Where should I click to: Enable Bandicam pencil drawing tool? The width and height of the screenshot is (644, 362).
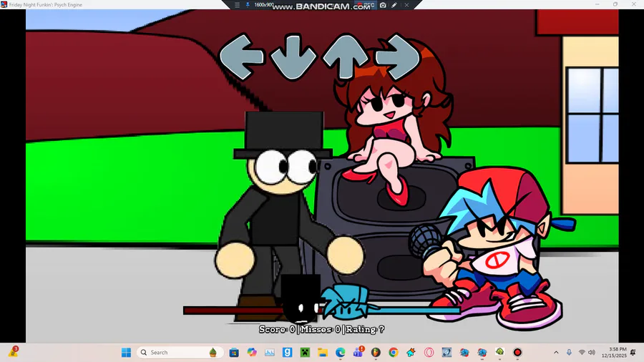point(394,5)
